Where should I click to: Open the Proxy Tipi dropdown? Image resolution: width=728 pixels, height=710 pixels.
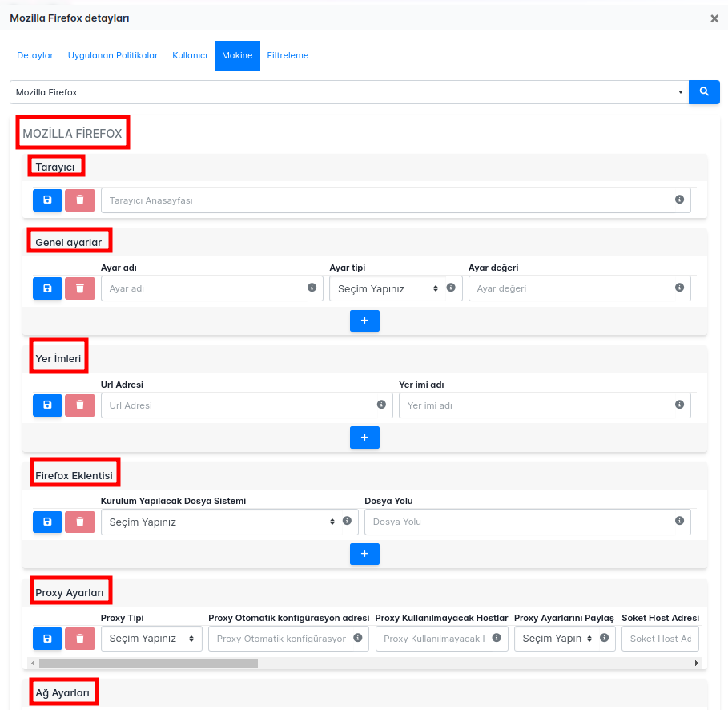151,639
